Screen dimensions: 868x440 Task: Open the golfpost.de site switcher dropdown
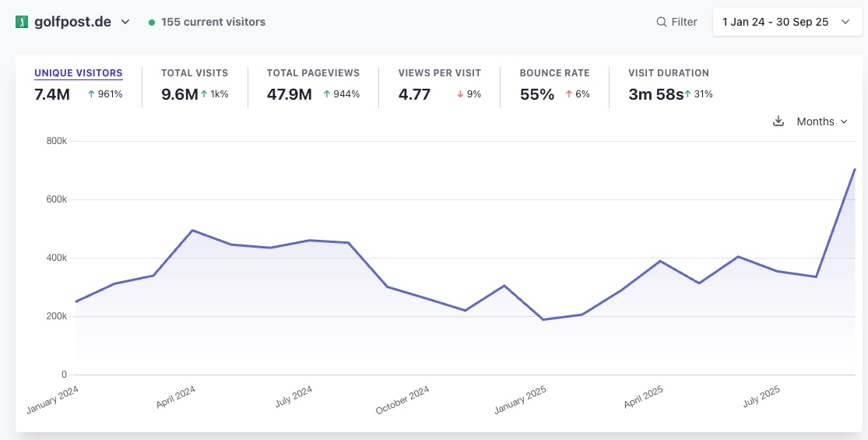(125, 22)
